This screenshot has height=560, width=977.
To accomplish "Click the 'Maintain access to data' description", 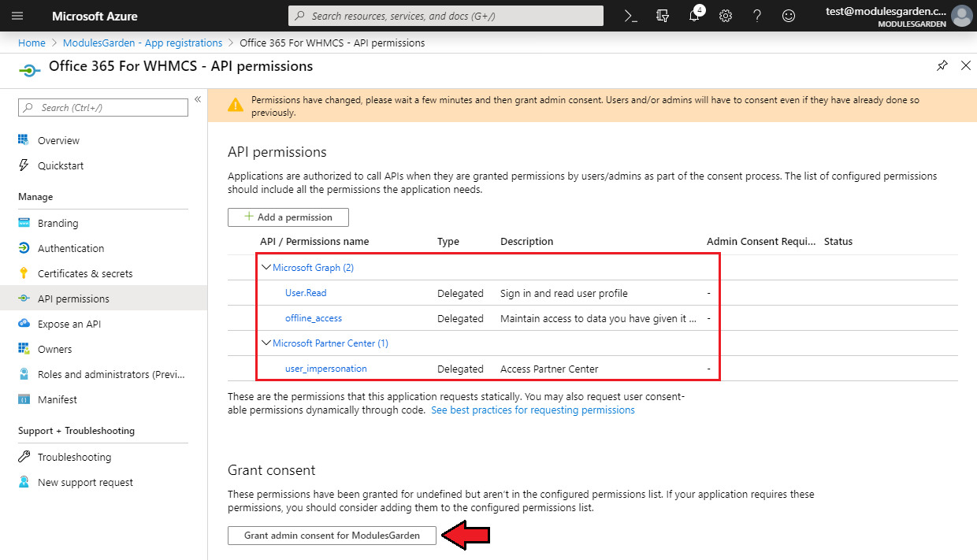I will [598, 319].
